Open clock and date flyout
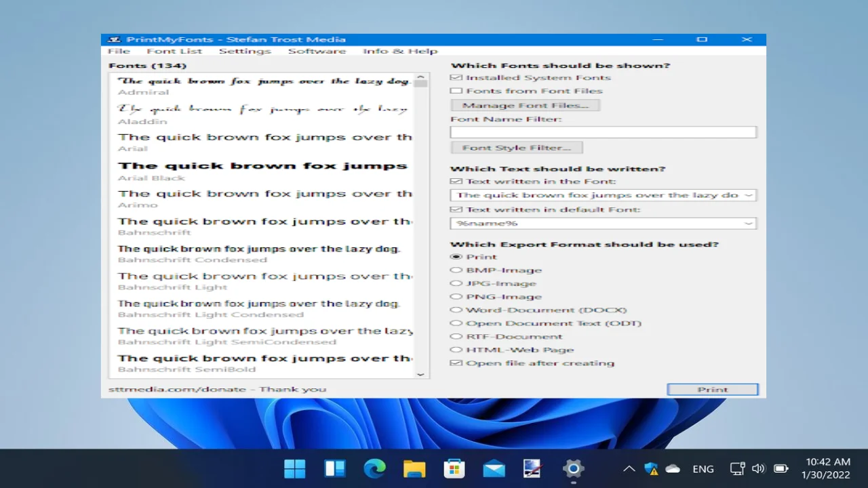 coord(826,468)
